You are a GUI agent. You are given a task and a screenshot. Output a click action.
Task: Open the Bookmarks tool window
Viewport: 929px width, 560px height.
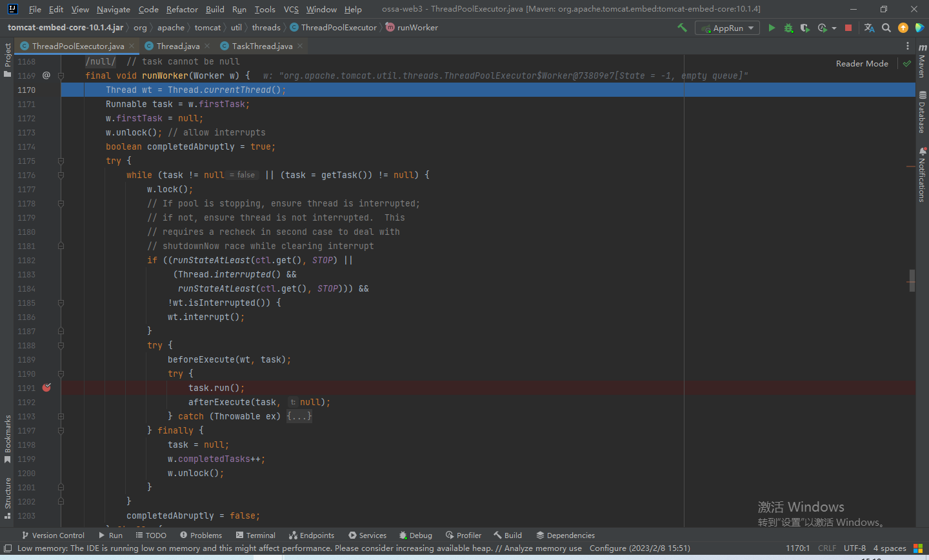[8, 439]
